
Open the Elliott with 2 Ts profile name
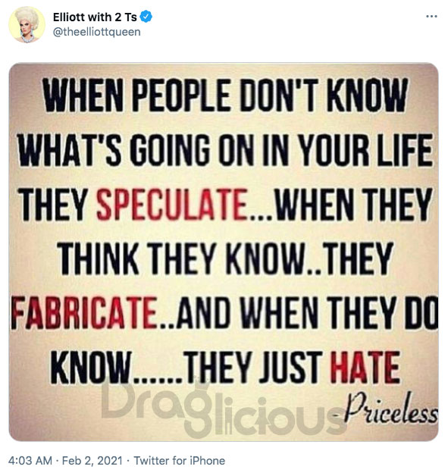tap(95, 17)
